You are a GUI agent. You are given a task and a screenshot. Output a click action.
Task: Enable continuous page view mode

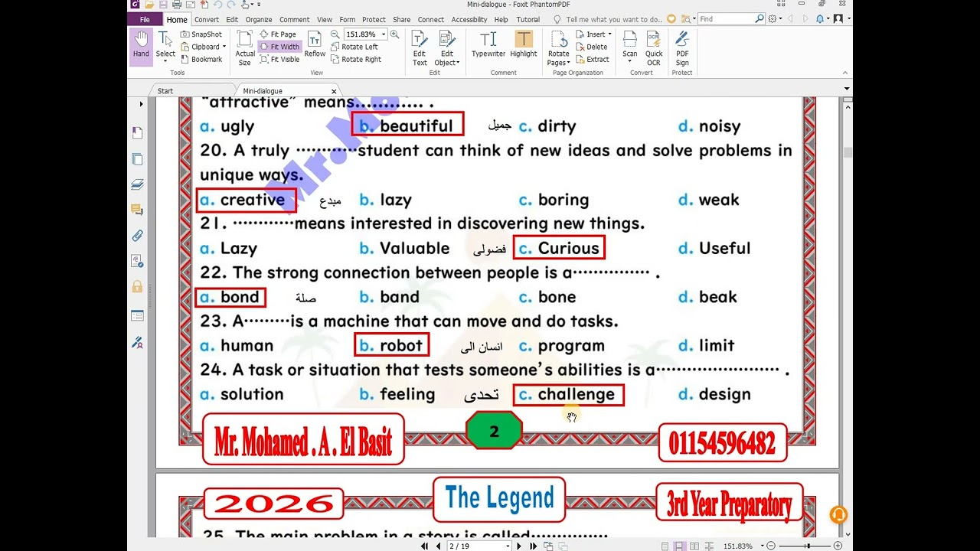click(x=679, y=546)
